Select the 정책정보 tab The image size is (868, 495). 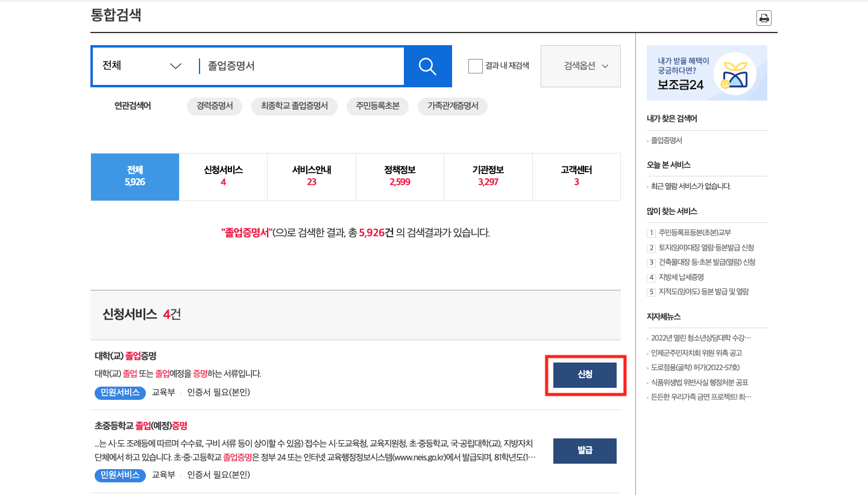[400, 176]
